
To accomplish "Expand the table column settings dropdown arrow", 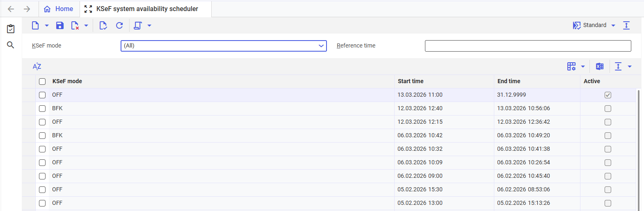I will [583, 66].
